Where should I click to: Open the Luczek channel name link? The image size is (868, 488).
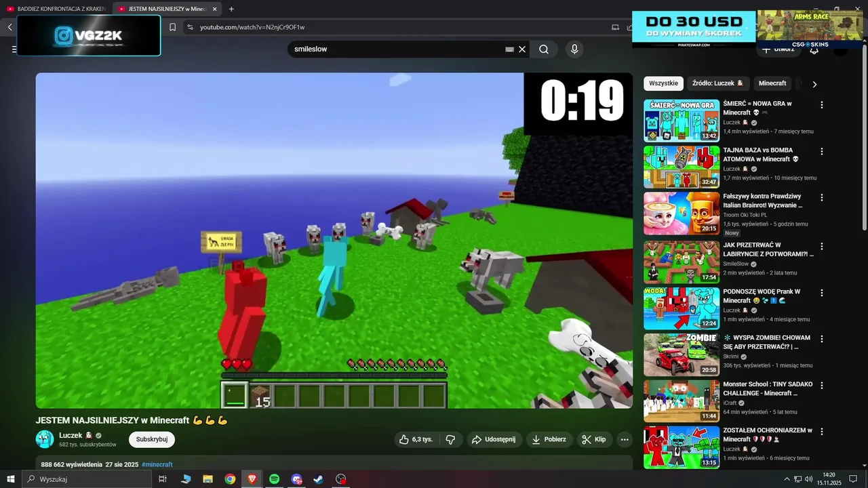(x=71, y=435)
